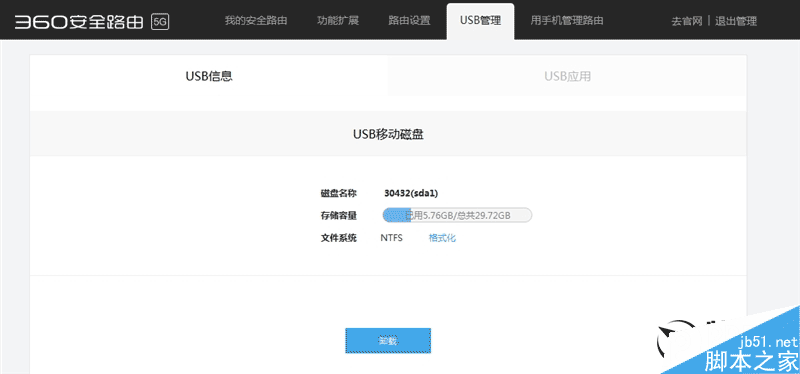The width and height of the screenshot is (800, 374).
Task: Switch to USB信息 sub-tab
Action: 209,76
